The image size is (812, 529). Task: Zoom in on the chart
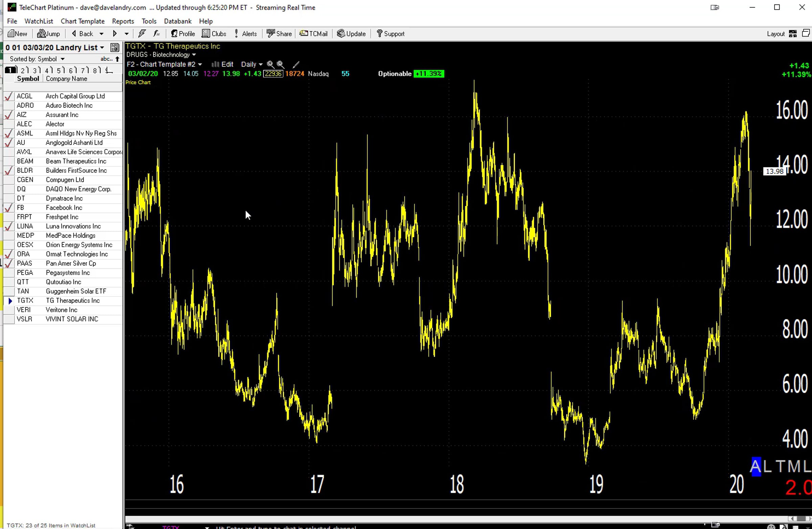[x=270, y=64]
